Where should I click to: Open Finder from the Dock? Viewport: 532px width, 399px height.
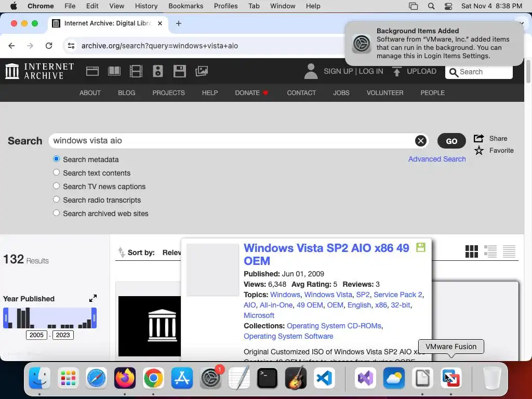coord(39,378)
